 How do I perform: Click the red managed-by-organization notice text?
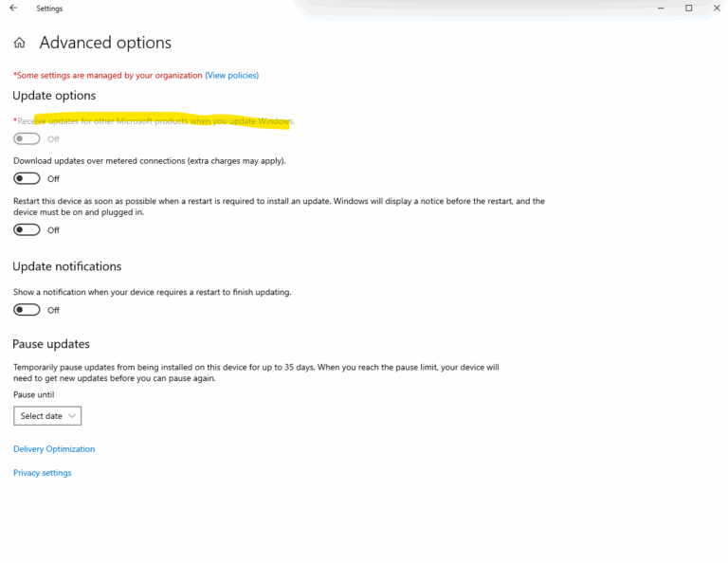[x=108, y=75]
